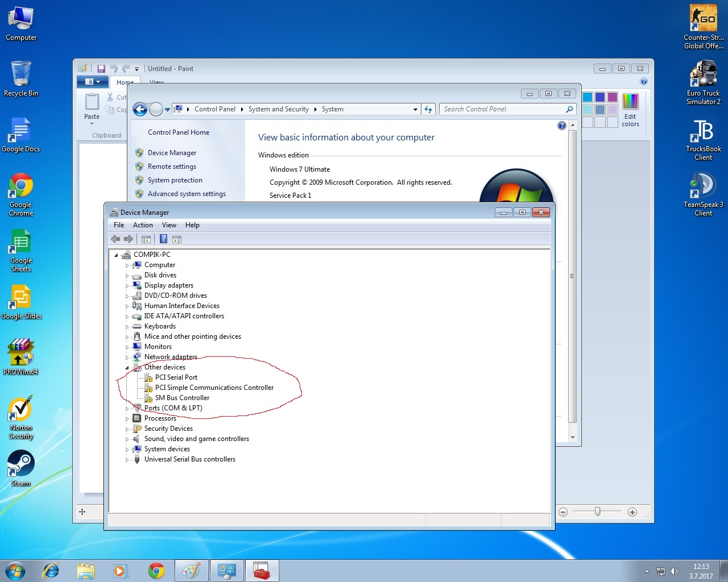
Task: Click the zoom out minus button in Paint
Action: click(x=563, y=512)
